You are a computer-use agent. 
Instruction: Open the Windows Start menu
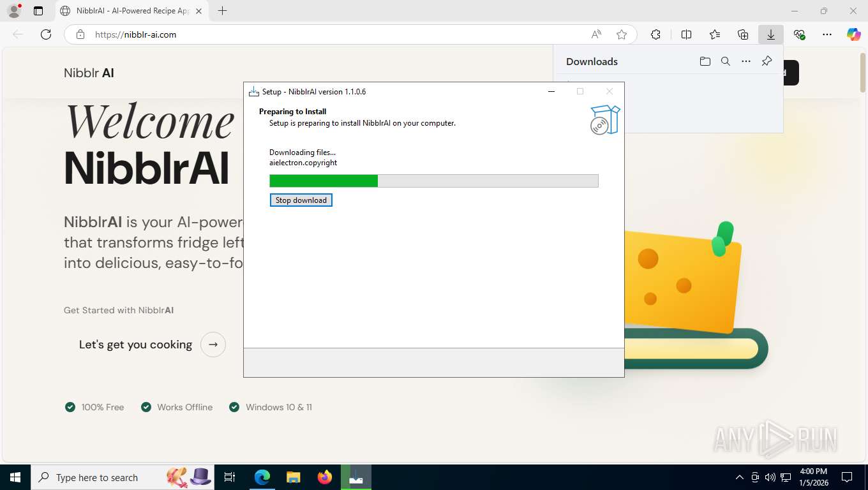15,477
